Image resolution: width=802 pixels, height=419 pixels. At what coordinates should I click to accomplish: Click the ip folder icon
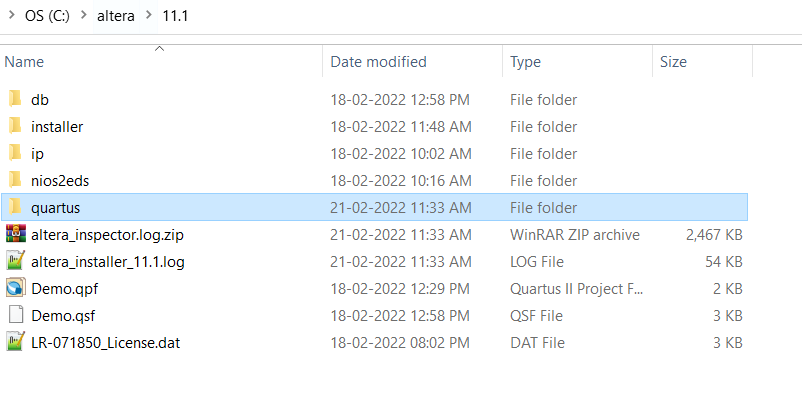pos(15,154)
